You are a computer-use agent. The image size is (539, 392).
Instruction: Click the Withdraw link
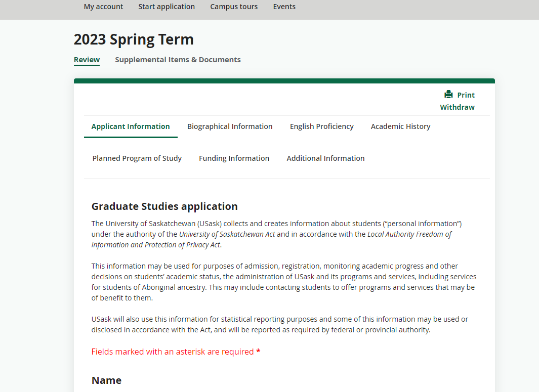point(457,107)
